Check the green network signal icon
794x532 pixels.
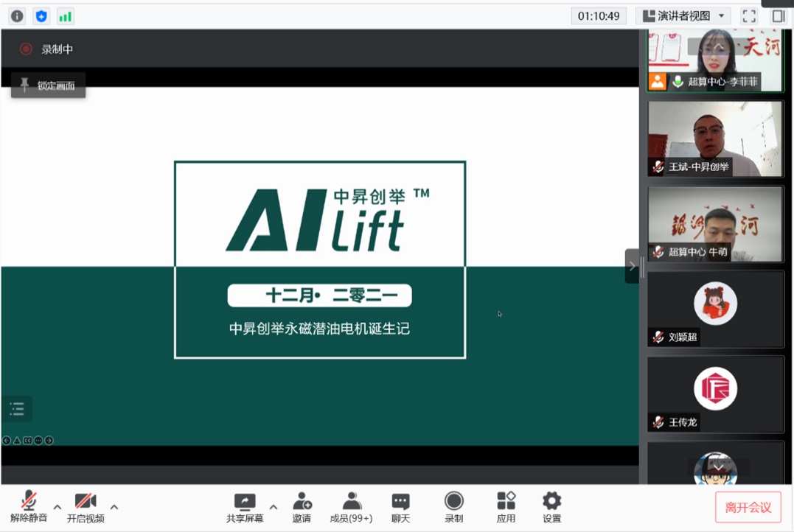(66, 16)
